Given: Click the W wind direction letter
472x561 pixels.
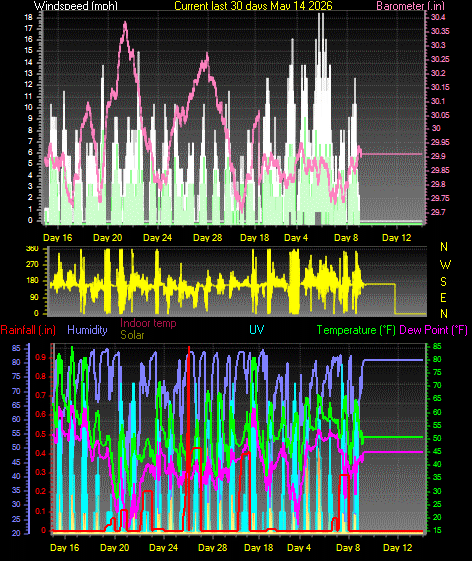Looking at the screenshot, I should [445, 265].
